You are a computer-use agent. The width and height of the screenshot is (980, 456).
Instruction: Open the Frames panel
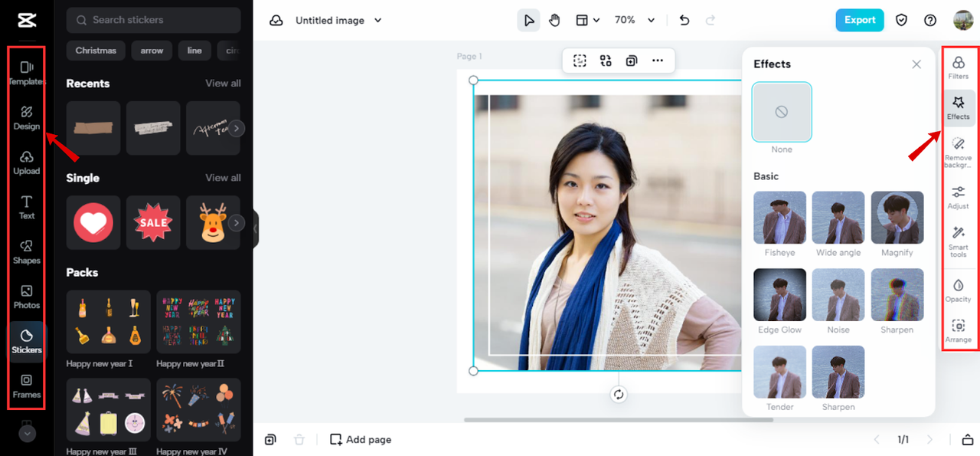click(x=27, y=385)
